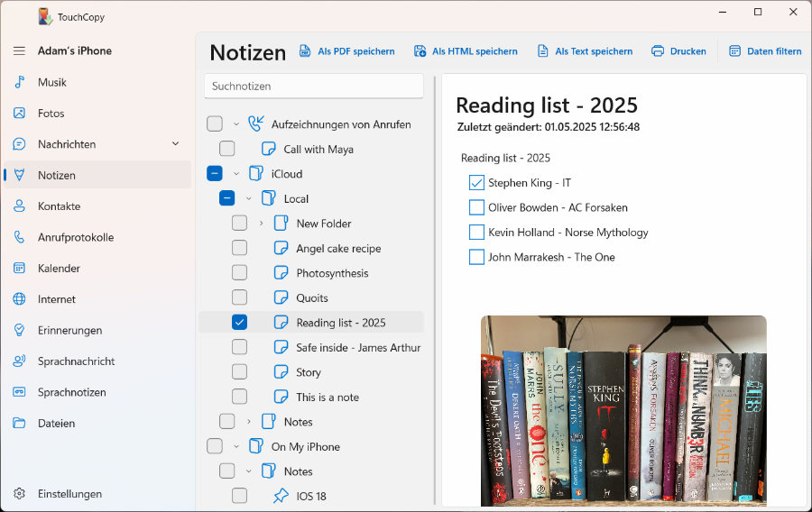Open the Story note
This screenshot has width=812, height=512.
[x=309, y=372]
